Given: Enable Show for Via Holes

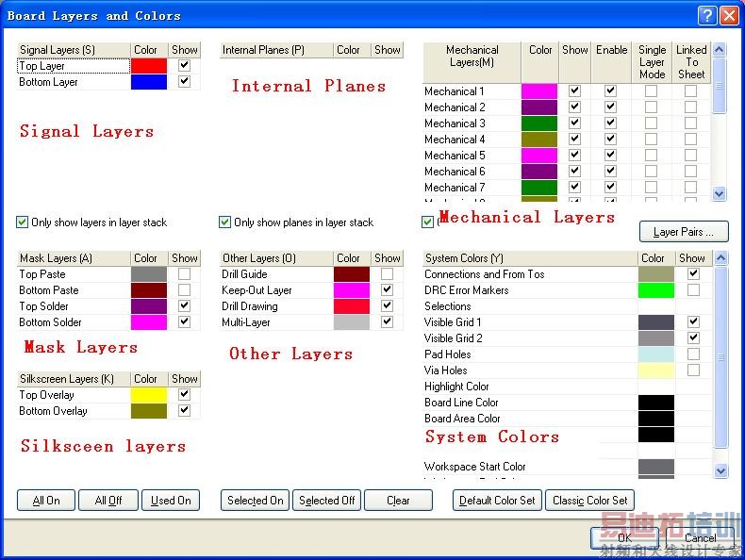Looking at the screenshot, I should click(694, 370).
